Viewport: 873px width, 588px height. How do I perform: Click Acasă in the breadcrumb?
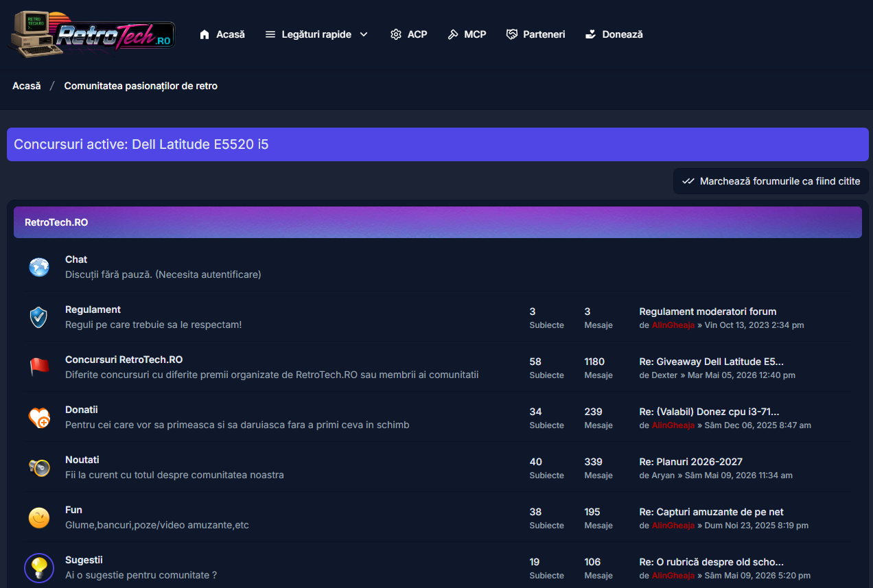[27, 86]
